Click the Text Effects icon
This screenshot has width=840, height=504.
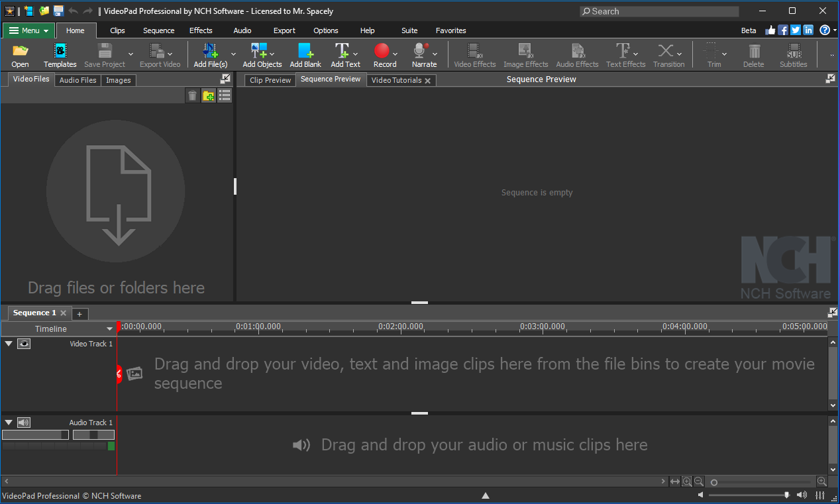623,51
